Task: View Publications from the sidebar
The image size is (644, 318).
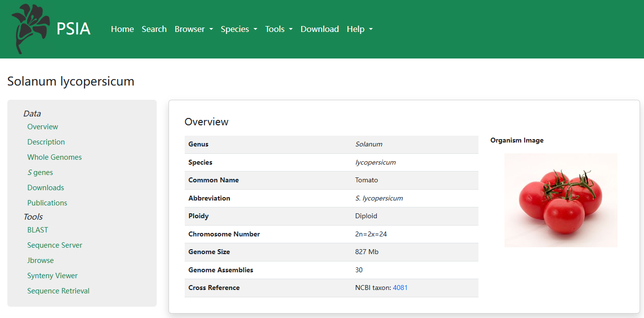Action: pyautogui.click(x=47, y=203)
